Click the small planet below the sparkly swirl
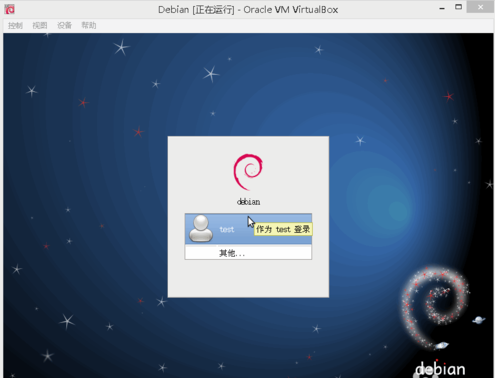Screen dimensions: 495x378 pos(441,345)
